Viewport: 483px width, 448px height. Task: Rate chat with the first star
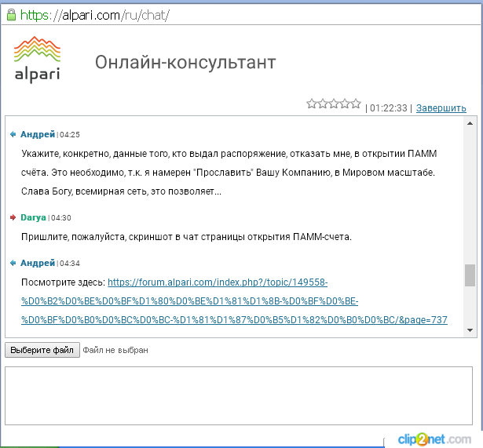point(312,104)
